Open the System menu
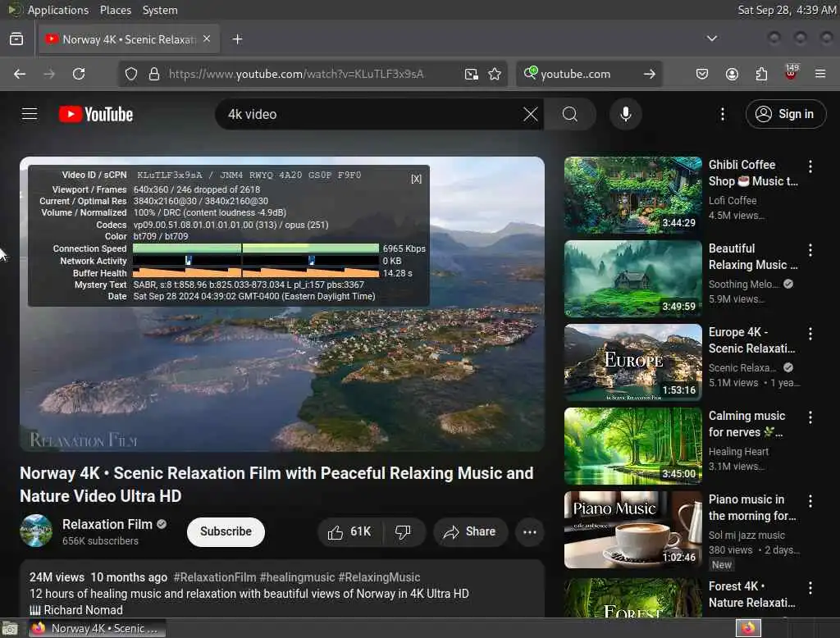The height and width of the screenshot is (638, 840). click(x=160, y=10)
